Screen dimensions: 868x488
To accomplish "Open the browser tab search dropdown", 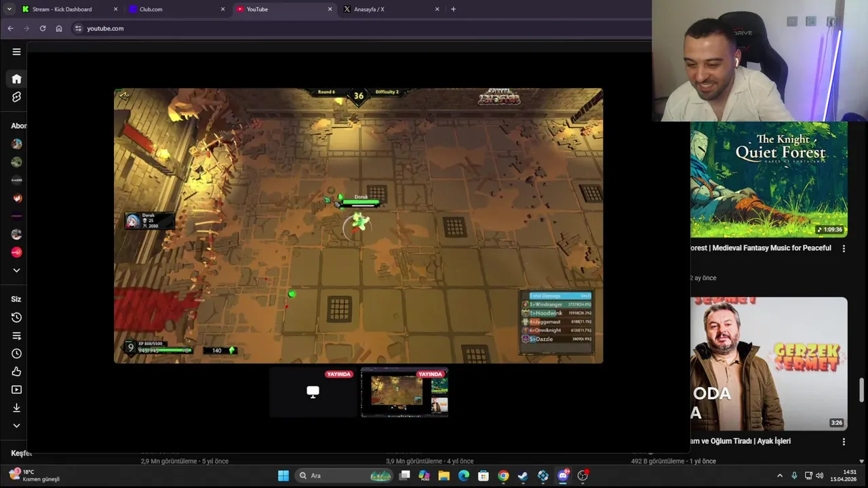I will 9,9.
